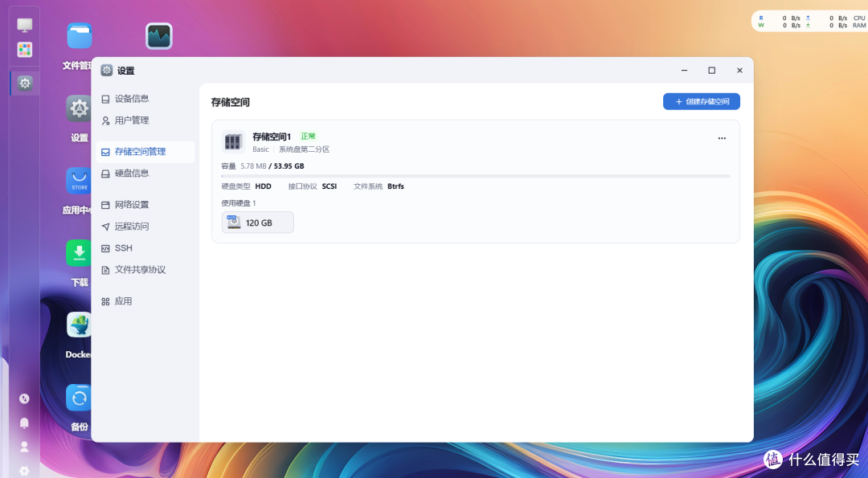
Task: Click 创建存储空间 button
Action: 702,101
